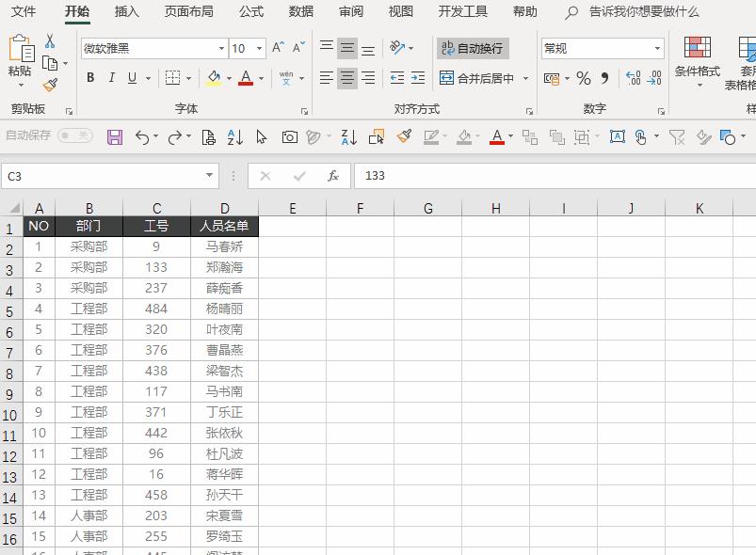
Task: Click the 合并后居中 merge button
Action: tap(479, 79)
